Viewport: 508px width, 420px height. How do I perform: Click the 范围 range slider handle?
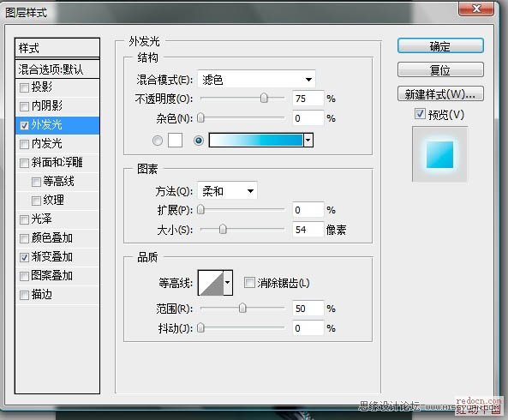click(242, 308)
